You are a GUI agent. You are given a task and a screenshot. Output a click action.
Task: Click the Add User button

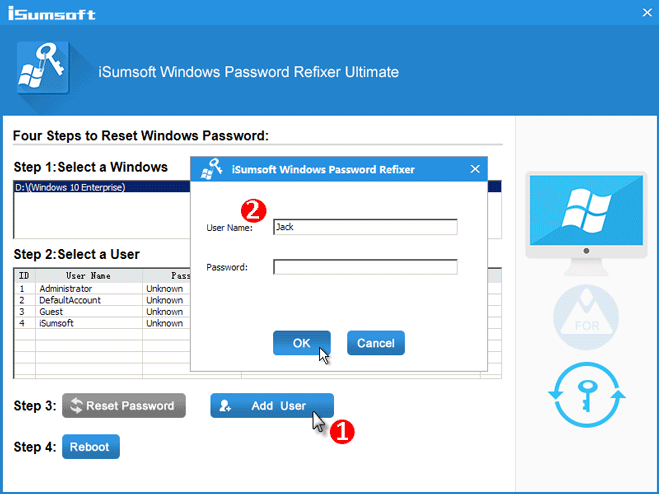pos(272,405)
